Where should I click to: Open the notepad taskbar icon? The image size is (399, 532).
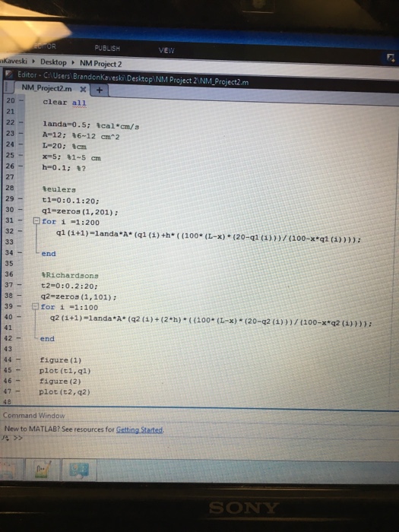tap(42, 470)
